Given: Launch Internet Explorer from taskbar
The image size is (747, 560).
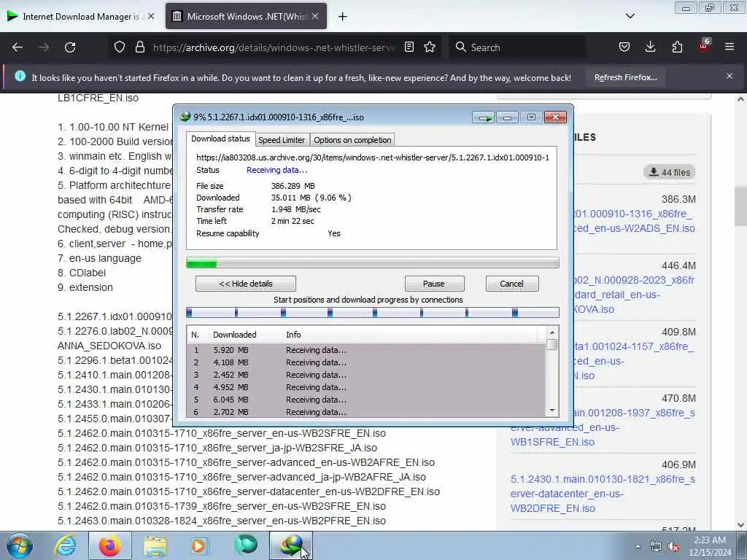Looking at the screenshot, I should (65, 545).
